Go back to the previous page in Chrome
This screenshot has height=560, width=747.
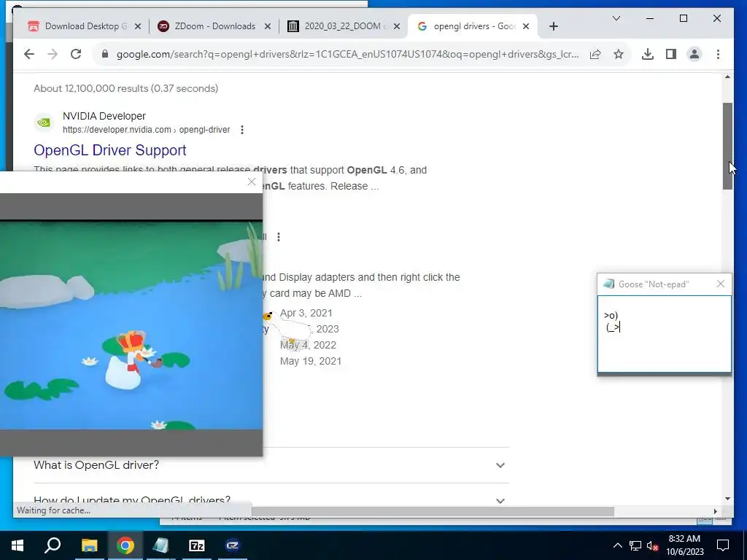(29, 54)
